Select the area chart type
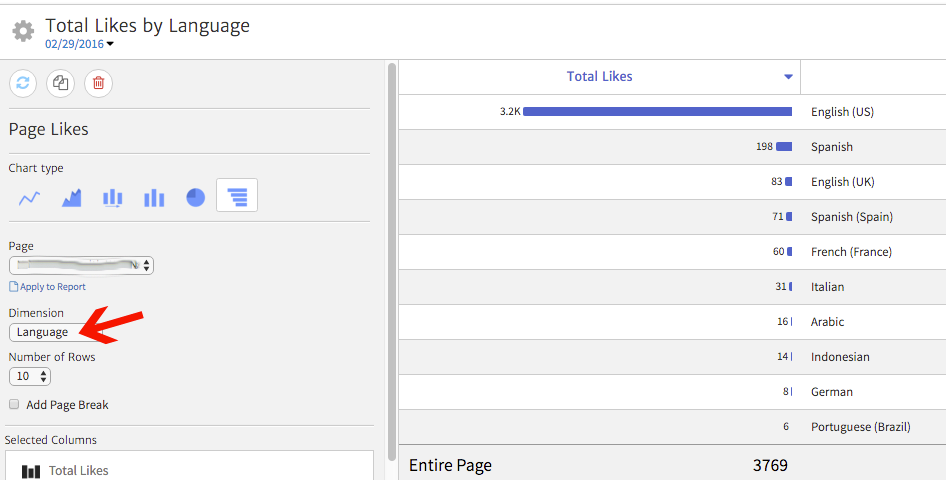This screenshot has width=946, height=480. pyautogui.click(x=71, y=197)
